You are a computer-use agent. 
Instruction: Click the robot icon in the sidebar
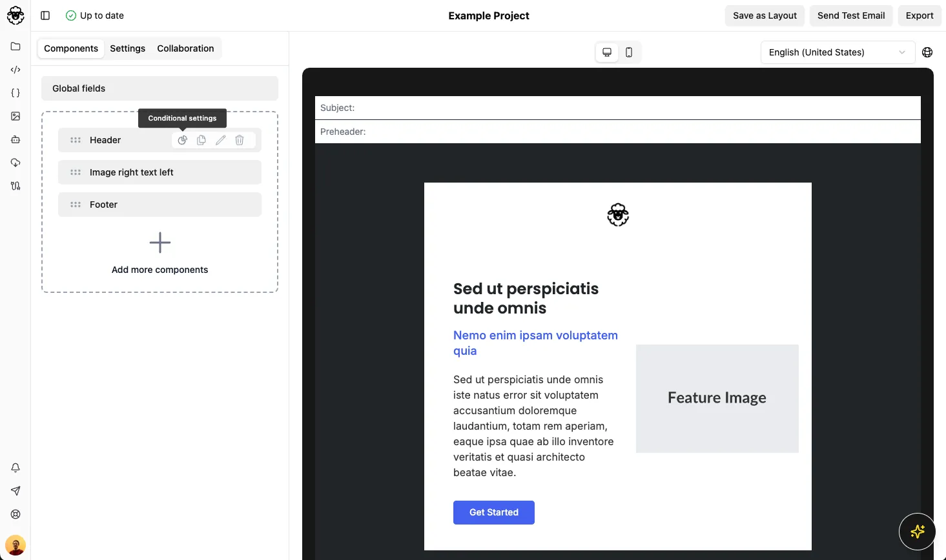(15, 139)
